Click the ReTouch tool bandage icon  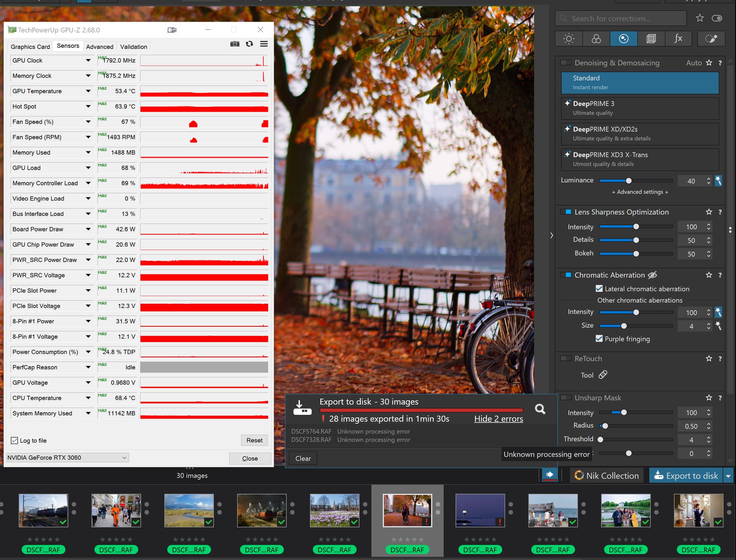pos(603,375)
